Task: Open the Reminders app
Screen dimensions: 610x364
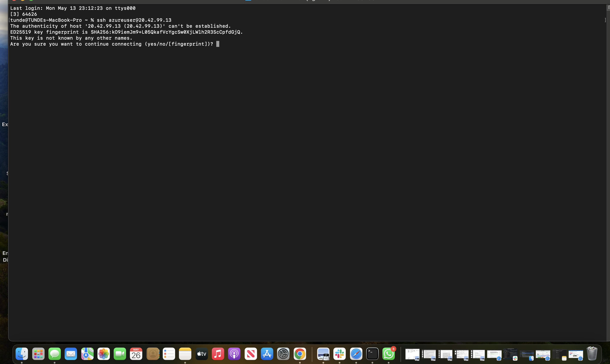Action: pos(169,354)
